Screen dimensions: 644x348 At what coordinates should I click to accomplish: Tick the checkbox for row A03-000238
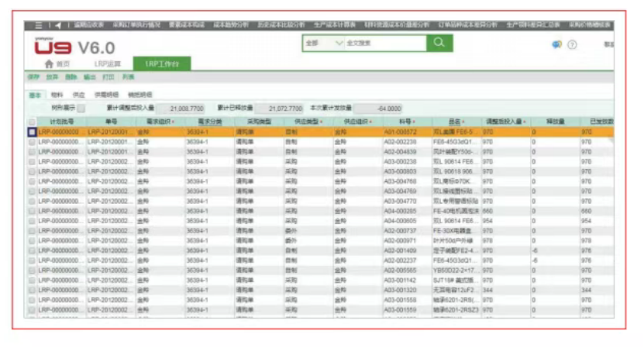pyautogui.click(x=32, y=162)
